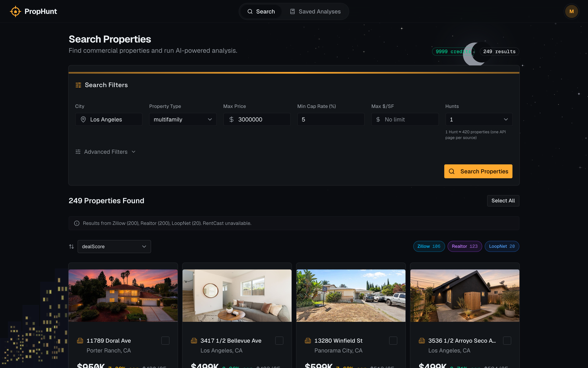Viewport: 588px width, 368px height.
Task: Click the Porter Ranch, CA location text
Action: click(x=109, y=350)
